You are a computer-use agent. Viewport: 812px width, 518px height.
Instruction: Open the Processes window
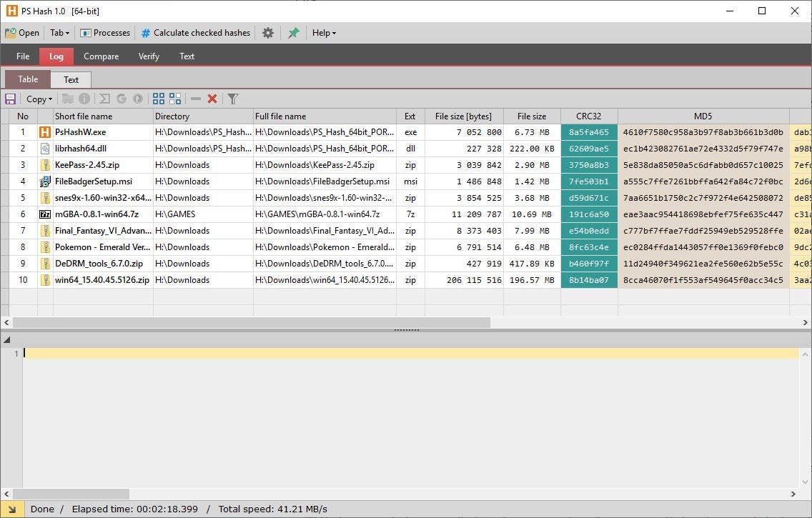click(x=105, y=33)
